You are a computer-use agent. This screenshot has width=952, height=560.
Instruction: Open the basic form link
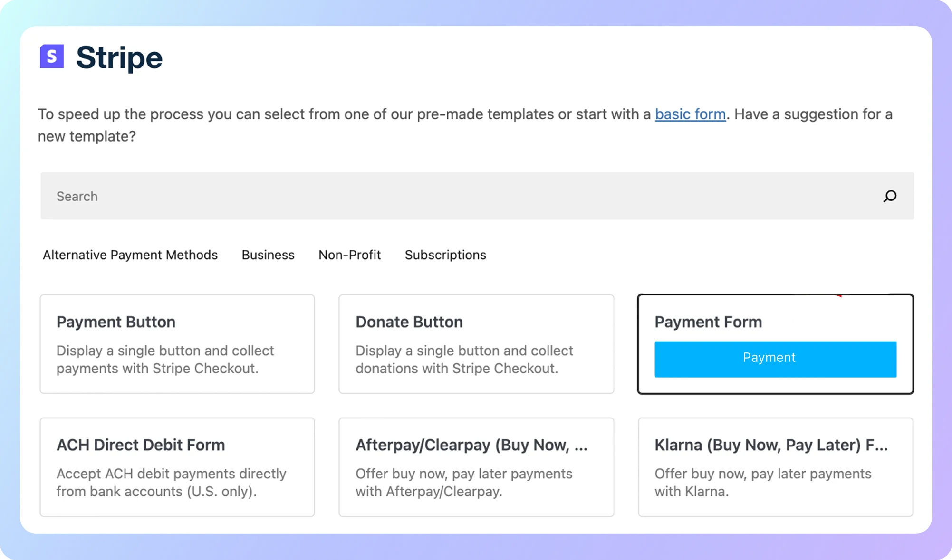point(690,114)
